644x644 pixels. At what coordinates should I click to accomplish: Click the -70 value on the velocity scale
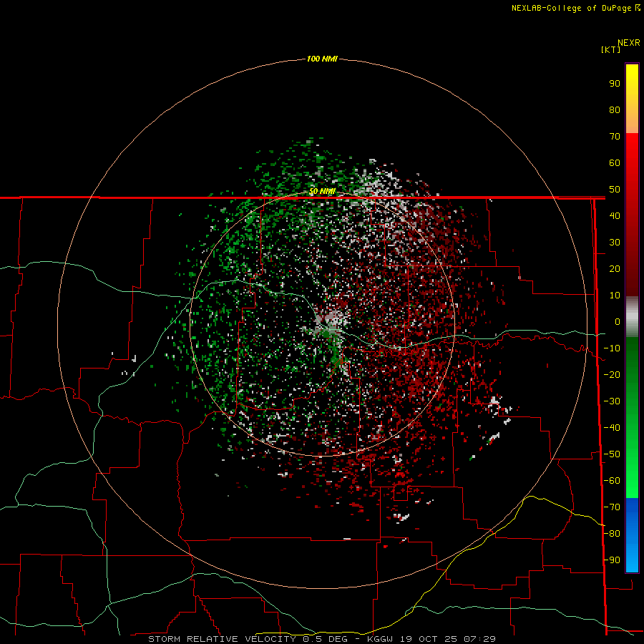(x=612, y=507)
